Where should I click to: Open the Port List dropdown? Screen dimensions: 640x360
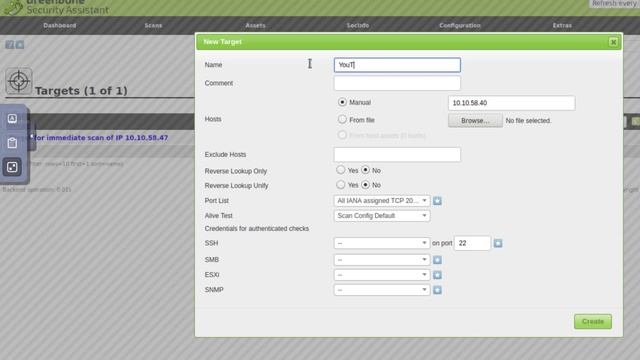point(382,201)
